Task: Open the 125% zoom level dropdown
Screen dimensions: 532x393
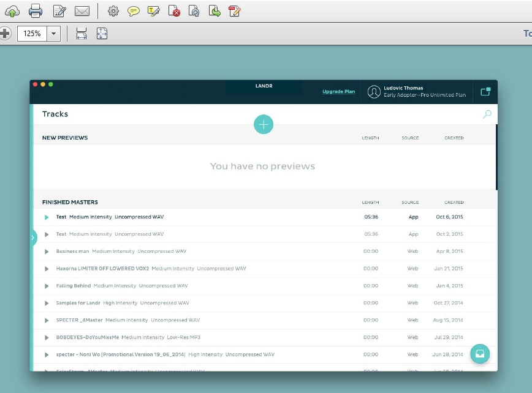Action: click(54, 34)
